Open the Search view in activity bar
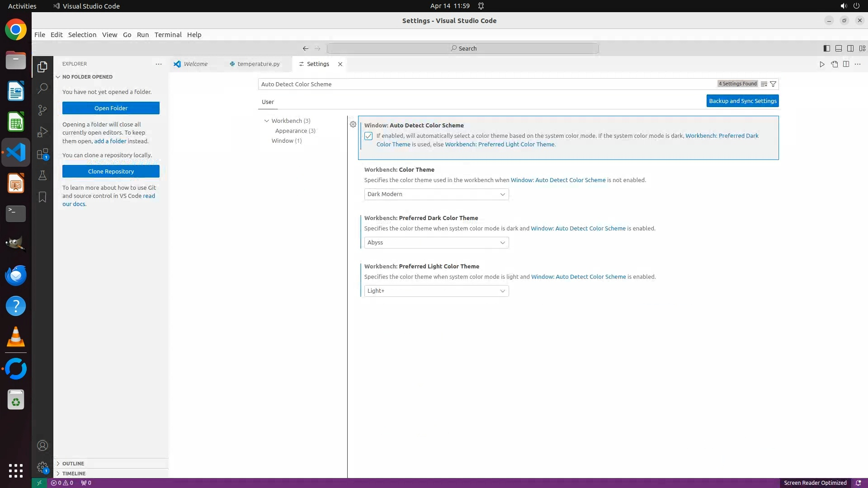 tap(42, 88)
